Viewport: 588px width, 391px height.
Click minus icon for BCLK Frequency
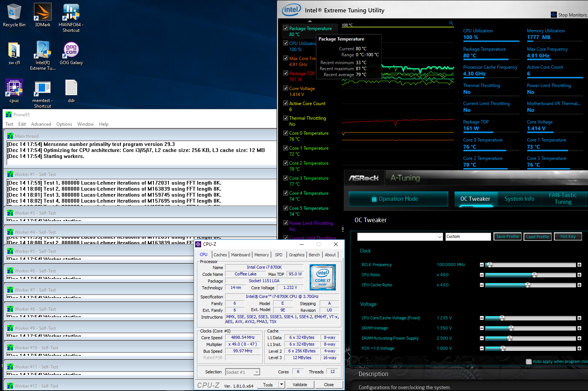482,265
